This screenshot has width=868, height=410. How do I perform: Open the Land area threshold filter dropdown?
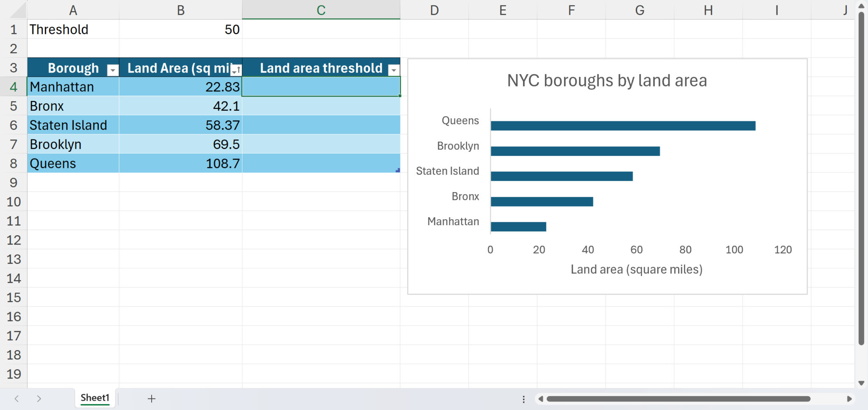coord(394,70)
